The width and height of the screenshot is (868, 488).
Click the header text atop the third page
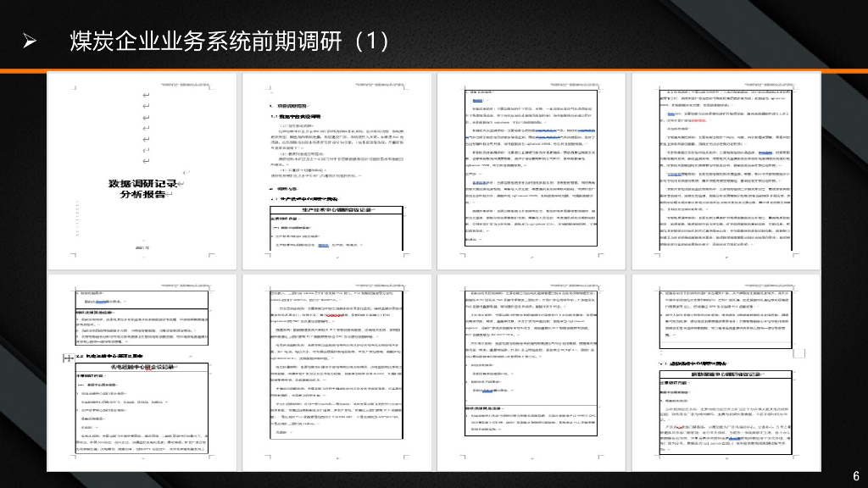[x=576, y=83]
